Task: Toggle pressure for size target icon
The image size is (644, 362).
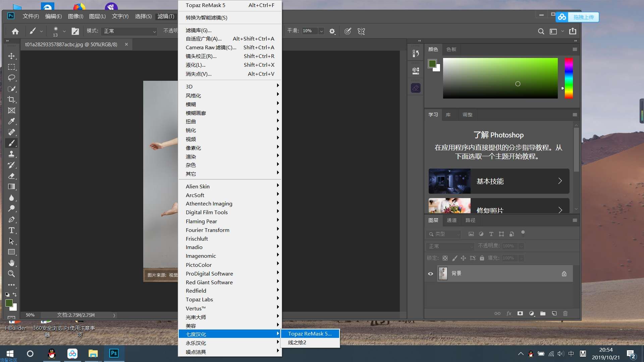Action: (x=348, y=31)
